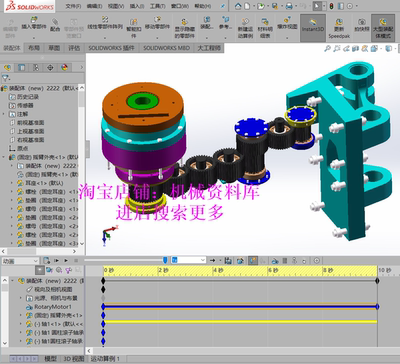Open Bill of Materials (材料明细表)
Viewport: 400px width, 364px height.
point(265,28)
